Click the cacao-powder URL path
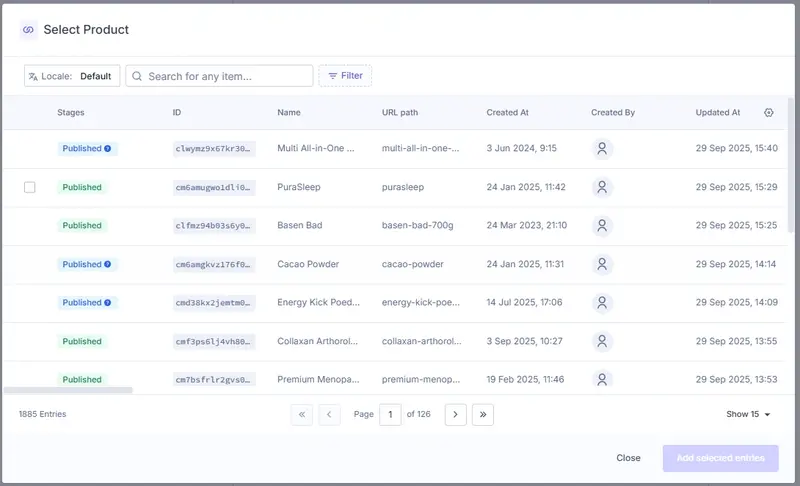 [412, 264]
